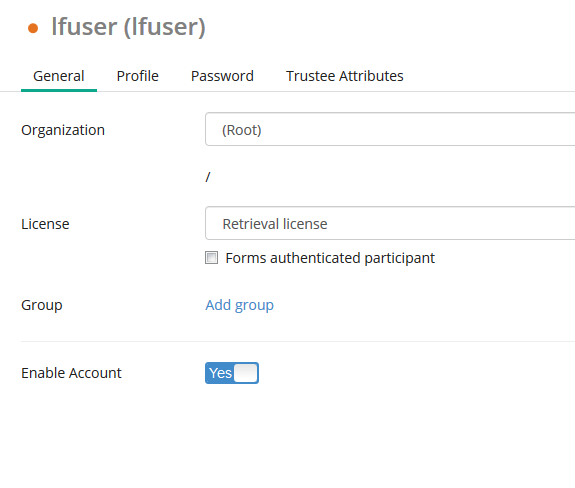Image resolution: width=575 pixels, height=488 pixels.
Task: Click the lfuser (lfuser) heading
Action: coord(128,27)
